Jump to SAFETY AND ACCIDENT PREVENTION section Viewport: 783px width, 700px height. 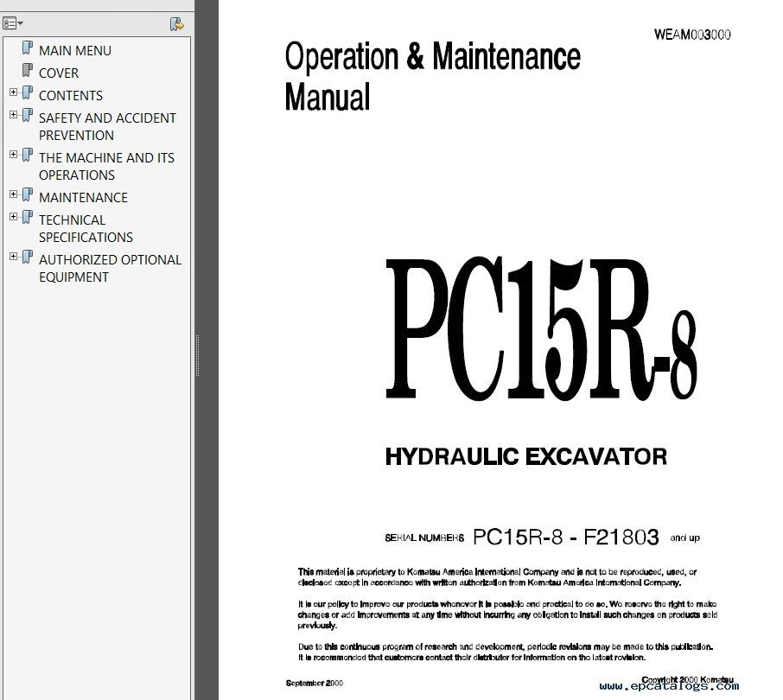[x=107, y=126]
